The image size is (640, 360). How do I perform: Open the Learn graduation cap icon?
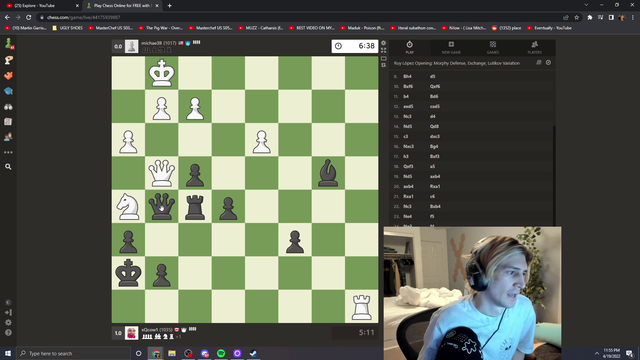pyautogui.click(x=8, y=91)
